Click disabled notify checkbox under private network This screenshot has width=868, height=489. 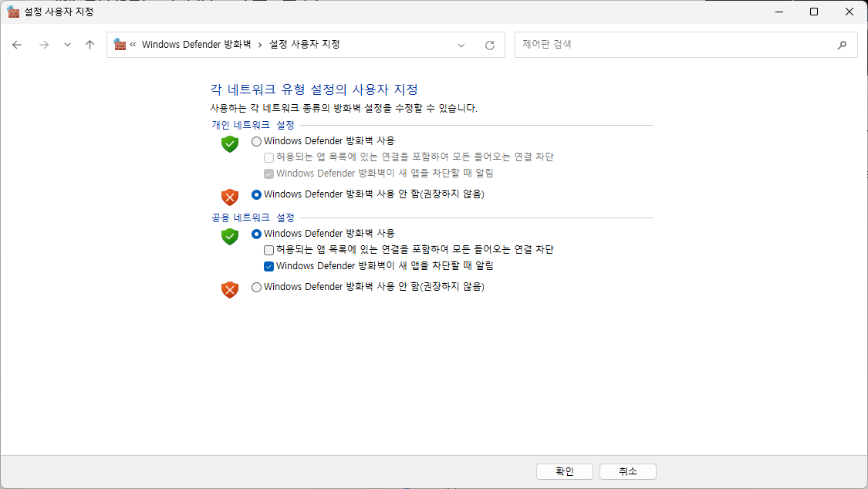pyautogui.click(x=269, y=174)
